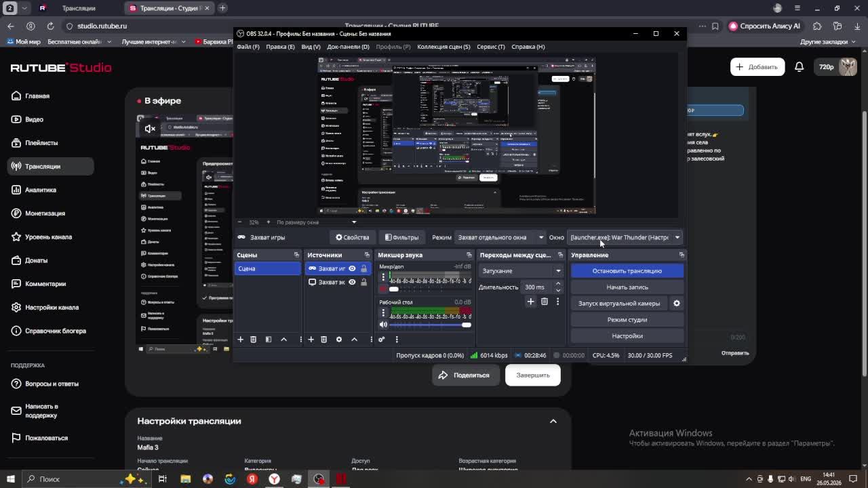Open Свойства of the selected source
The image size is (868, 488).
click(x=353, y=237)
